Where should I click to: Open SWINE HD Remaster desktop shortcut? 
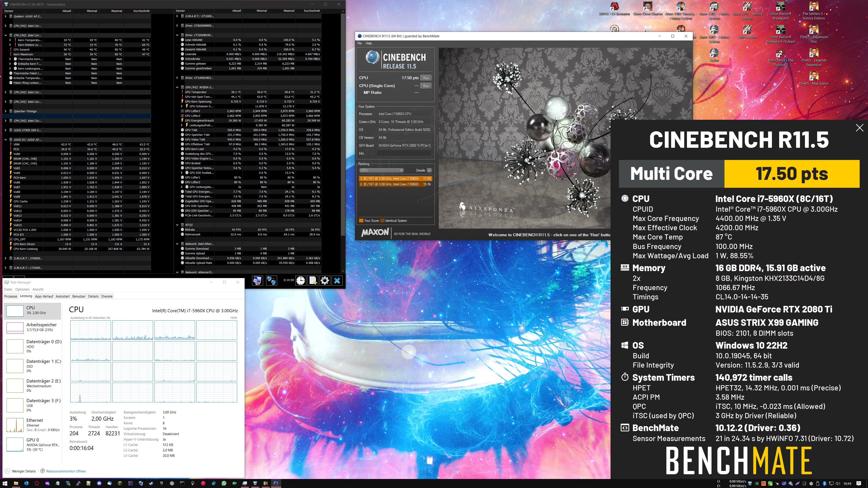pyautogui.click(x=614, y=9)
